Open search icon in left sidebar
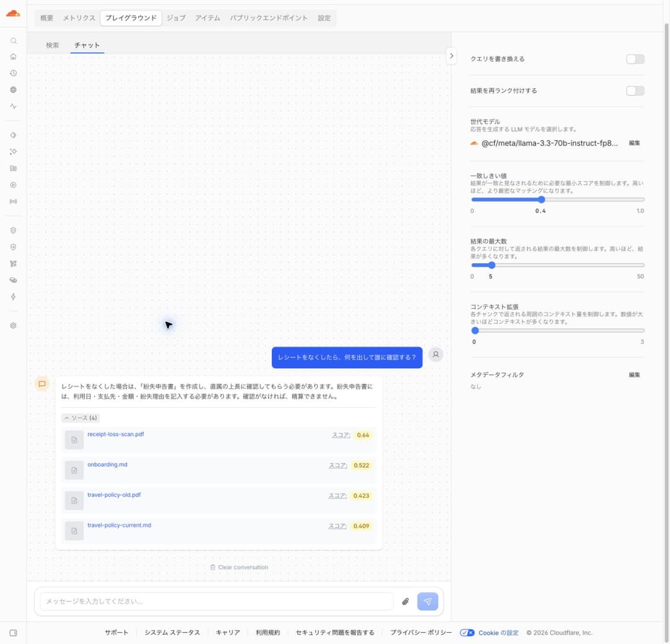Screen dimensions: 670x644 [13, 40]
